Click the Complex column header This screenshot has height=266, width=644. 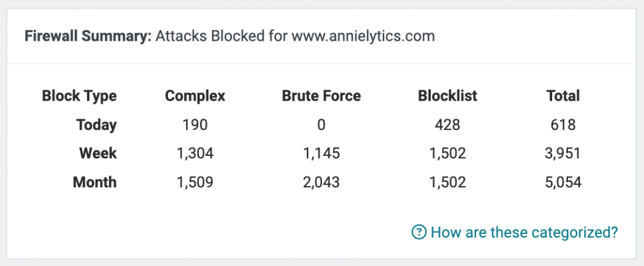tap(195, 96)
